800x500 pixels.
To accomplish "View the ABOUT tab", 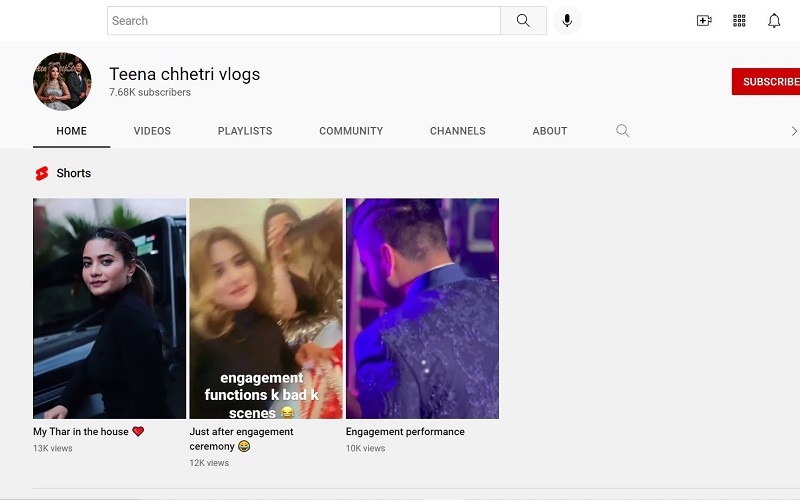I will pos(549,131).
